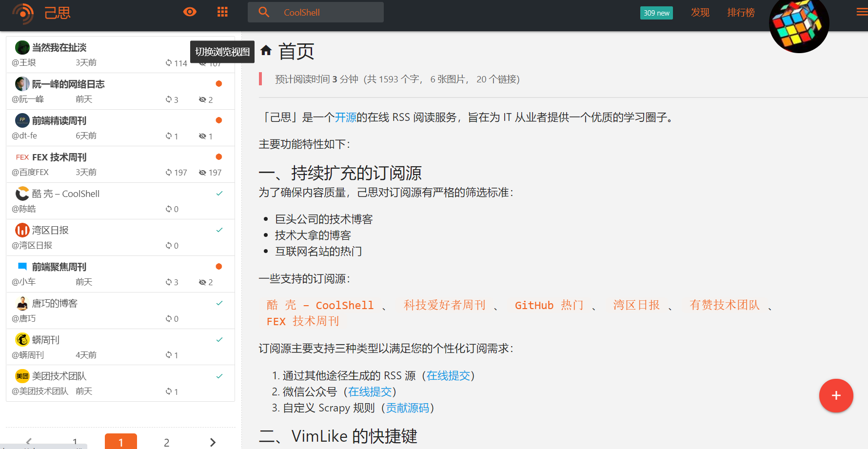Open GitHub 热门 source link

point(549,305)
